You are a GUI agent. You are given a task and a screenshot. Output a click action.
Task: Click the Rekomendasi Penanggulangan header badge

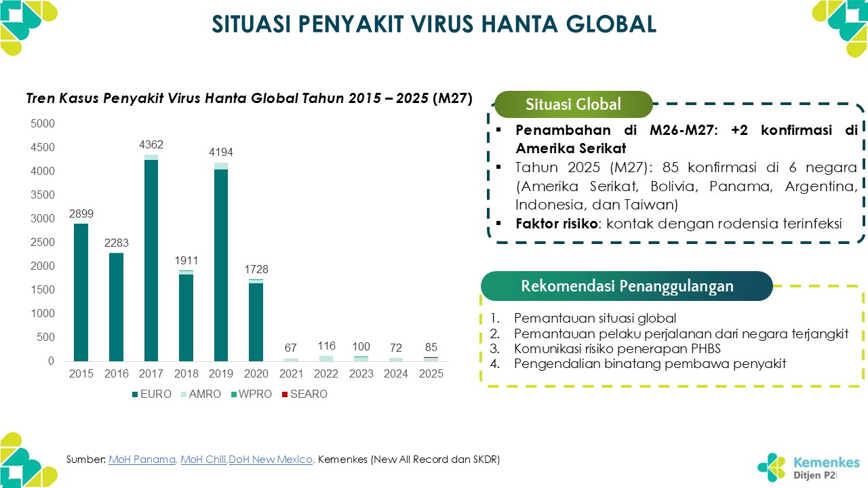coord(627,286)
